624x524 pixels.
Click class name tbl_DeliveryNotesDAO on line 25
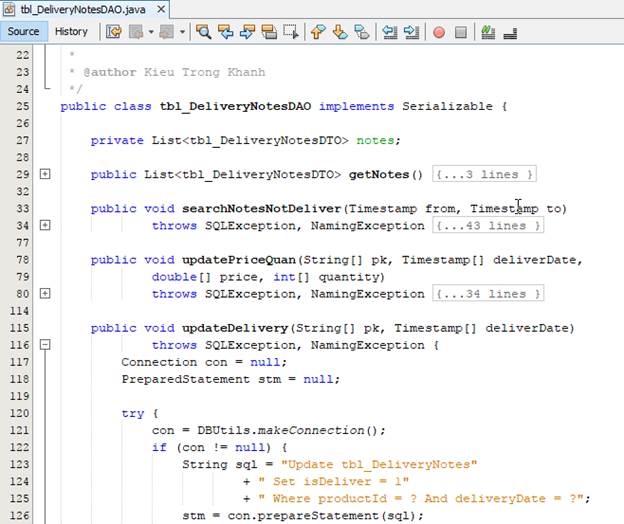[x=235, y=106]
